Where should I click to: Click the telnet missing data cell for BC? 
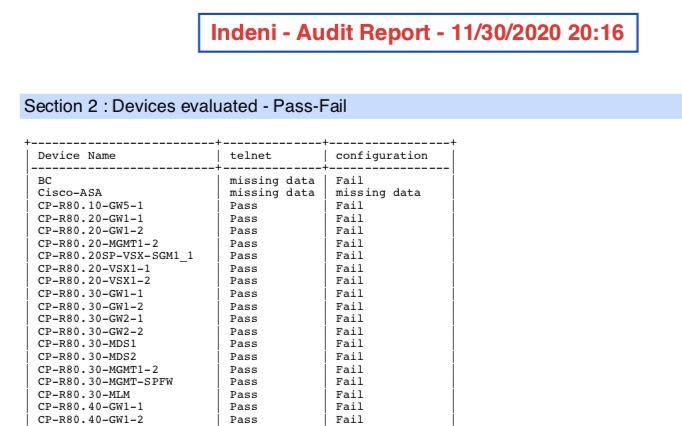[272, 180]
